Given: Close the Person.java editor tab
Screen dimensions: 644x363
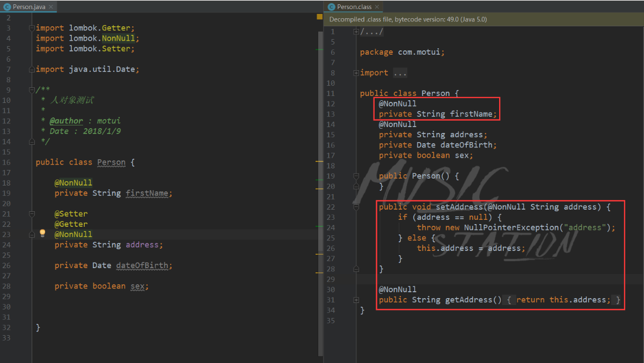Looking at the screenshot, I should (x=51, y=7).
